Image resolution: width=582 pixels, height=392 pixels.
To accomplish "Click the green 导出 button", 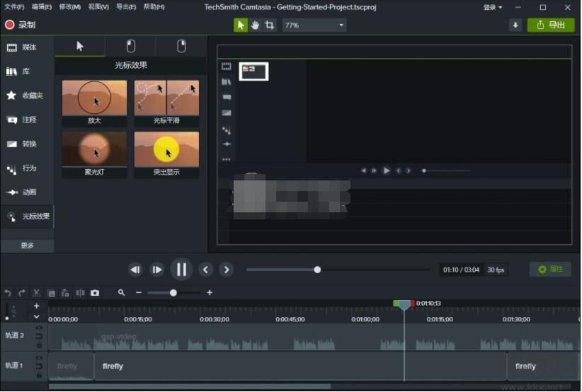I will coord(551,25).
